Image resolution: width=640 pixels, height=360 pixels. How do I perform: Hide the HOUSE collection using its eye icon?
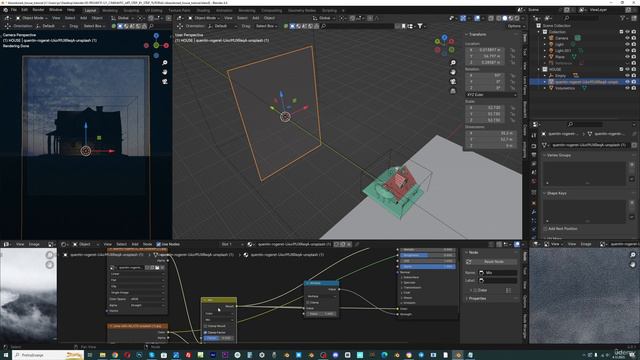pyautogui.click(x=627, y=69)
